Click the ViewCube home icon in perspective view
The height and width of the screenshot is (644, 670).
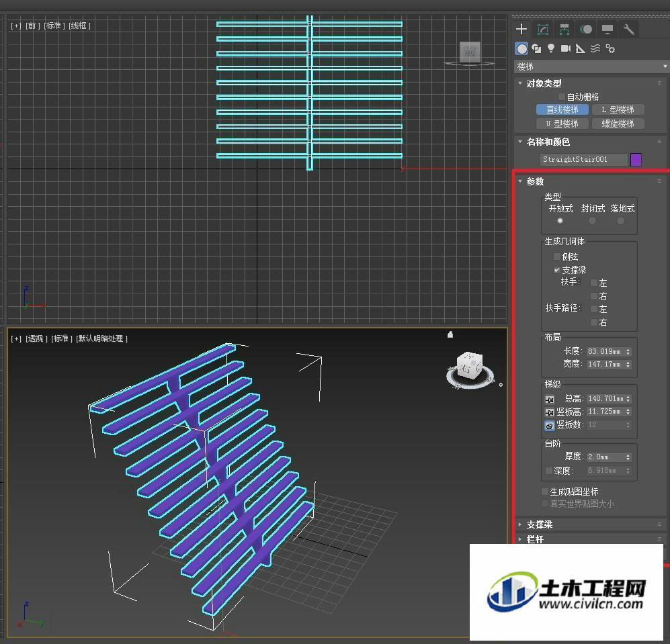coord(450,334)
